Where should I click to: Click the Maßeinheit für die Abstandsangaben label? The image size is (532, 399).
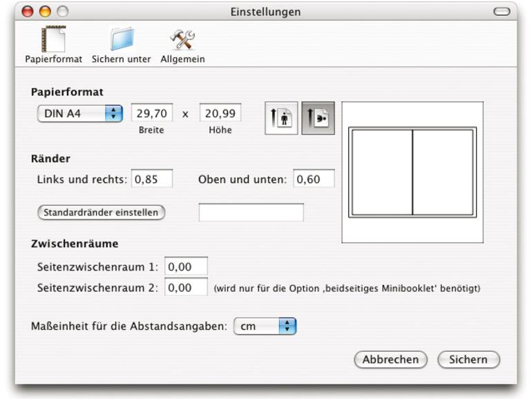[x=129, y=326]
